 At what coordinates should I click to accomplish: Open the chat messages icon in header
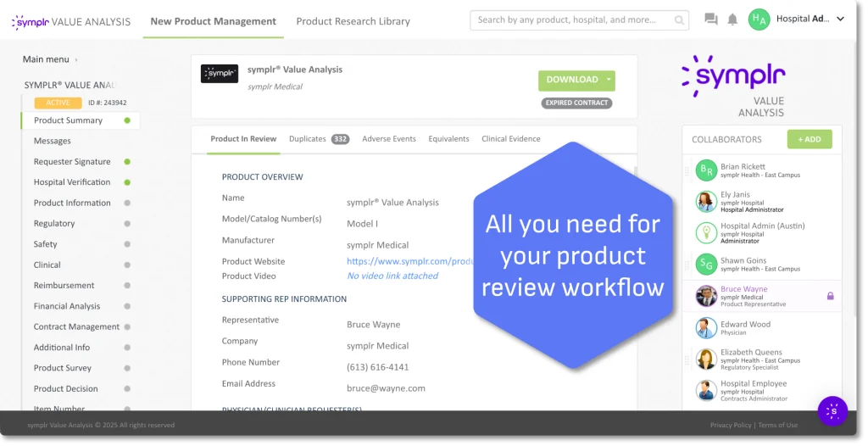[x=711, y=20]
